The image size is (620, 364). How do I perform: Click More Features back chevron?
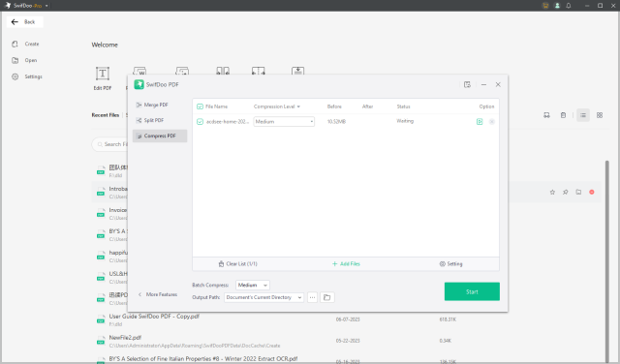[139, 294]
